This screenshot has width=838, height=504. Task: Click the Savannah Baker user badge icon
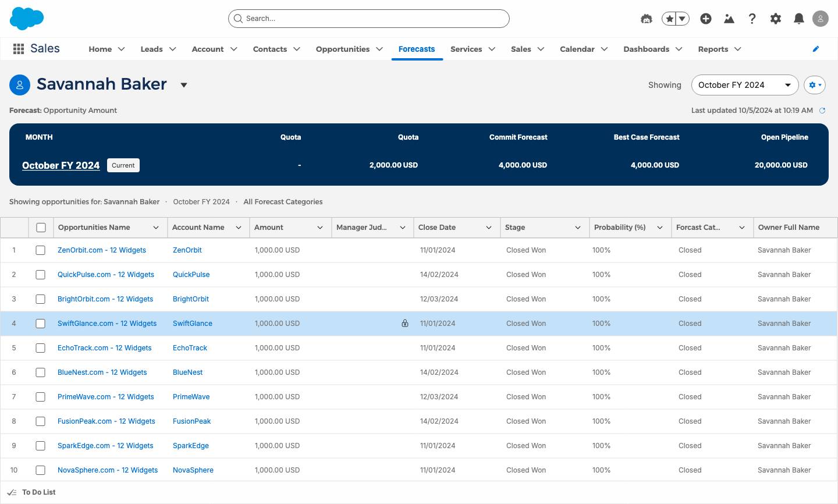[x=20, y=85]
